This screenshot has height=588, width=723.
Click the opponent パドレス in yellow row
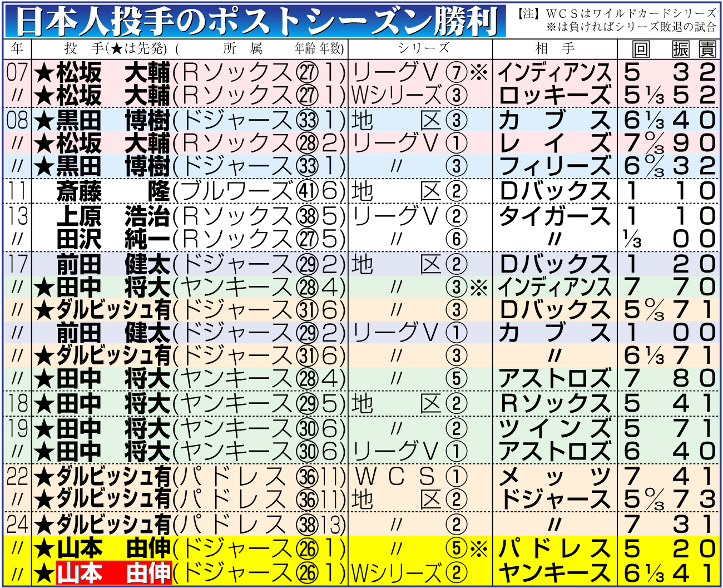[554, 549]
